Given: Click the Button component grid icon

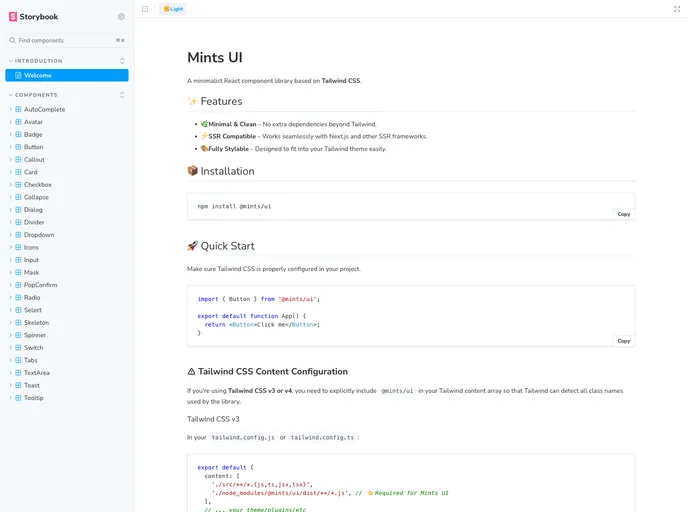Looking at the screenshot, I should pos(18,147).
